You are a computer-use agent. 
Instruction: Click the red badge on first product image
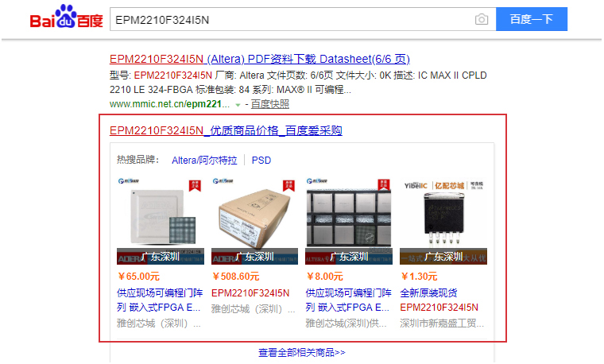195,185
